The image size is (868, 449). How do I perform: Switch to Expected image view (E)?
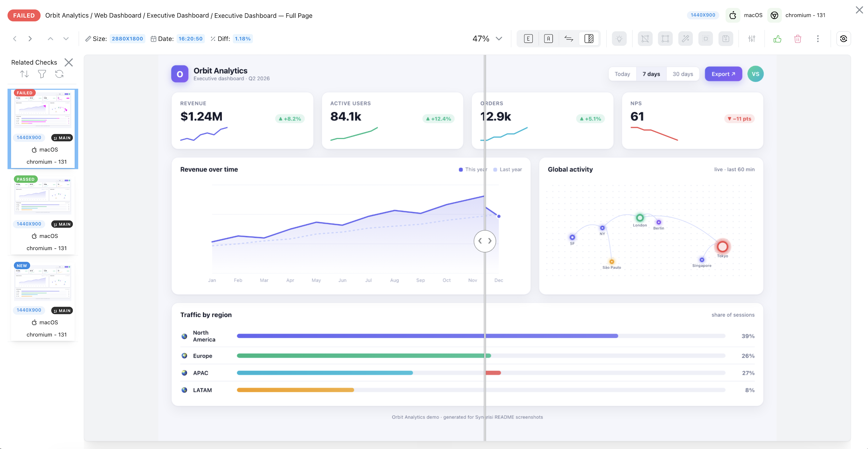528,39
